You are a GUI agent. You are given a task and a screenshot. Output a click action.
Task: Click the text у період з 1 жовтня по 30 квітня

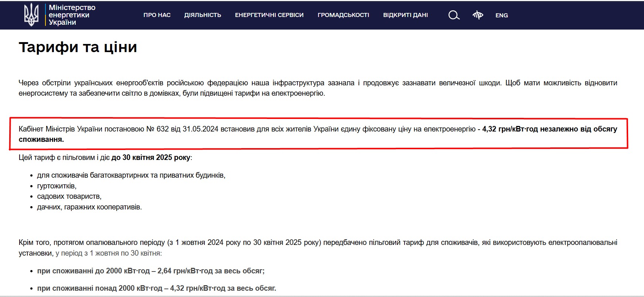pos(109,253)
